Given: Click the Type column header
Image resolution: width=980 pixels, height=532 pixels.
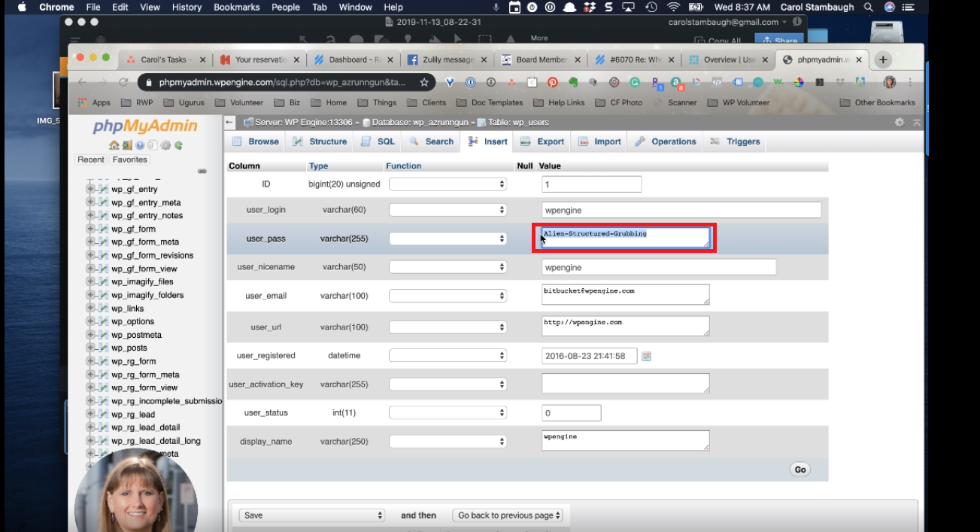Looking at the screenshot, I should [318, 166].
